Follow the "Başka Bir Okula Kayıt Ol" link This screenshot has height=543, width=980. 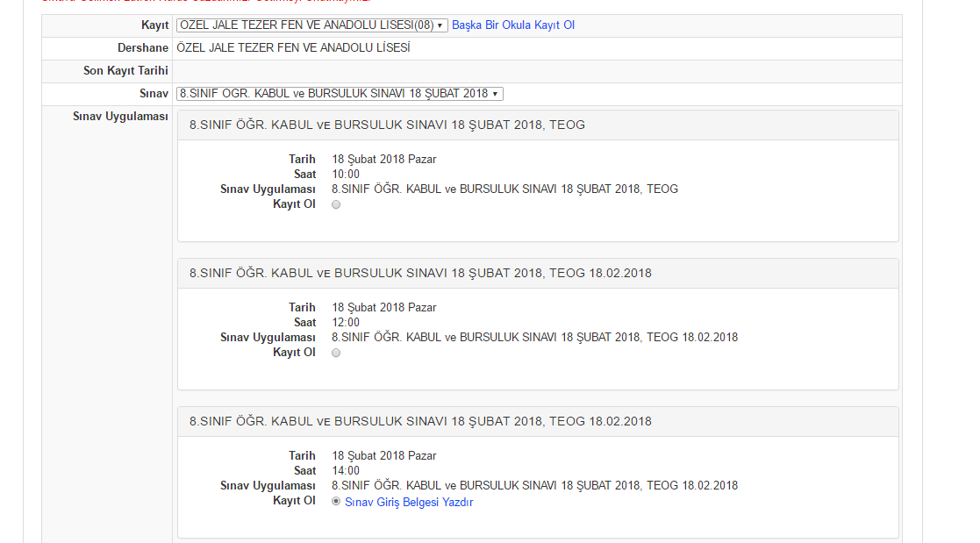[513, 25]
